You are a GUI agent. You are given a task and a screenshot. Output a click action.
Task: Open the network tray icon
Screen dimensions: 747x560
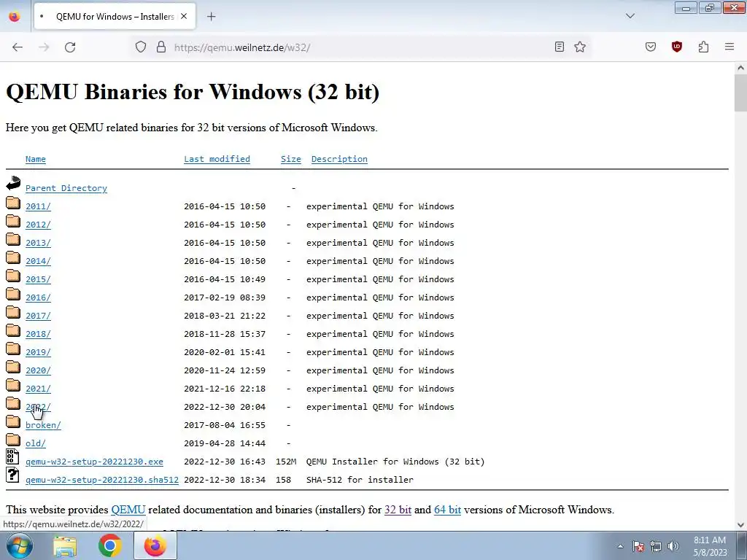tap(656, 546)
